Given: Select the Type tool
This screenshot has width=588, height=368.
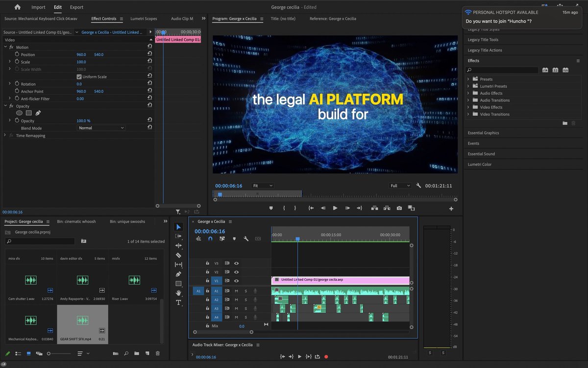Looking at the screenshot, I should (x=179, y=302).
